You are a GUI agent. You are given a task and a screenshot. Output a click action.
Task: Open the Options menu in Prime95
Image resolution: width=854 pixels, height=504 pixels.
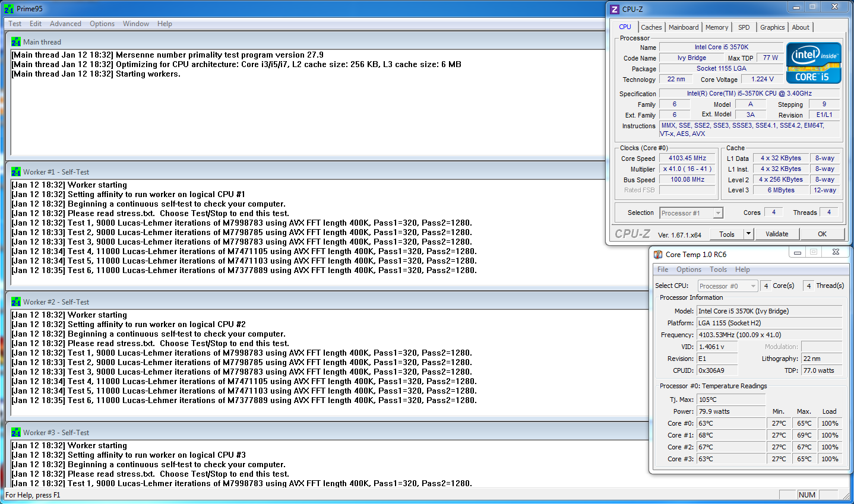(102, 24)
